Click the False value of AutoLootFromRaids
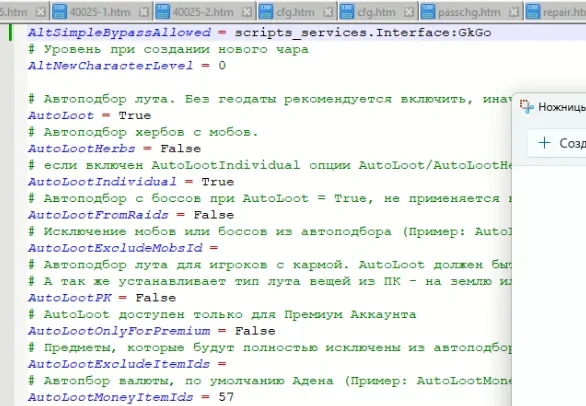This screenshot has height=406, width=586. pyautogui.click(x=214, y=215)
